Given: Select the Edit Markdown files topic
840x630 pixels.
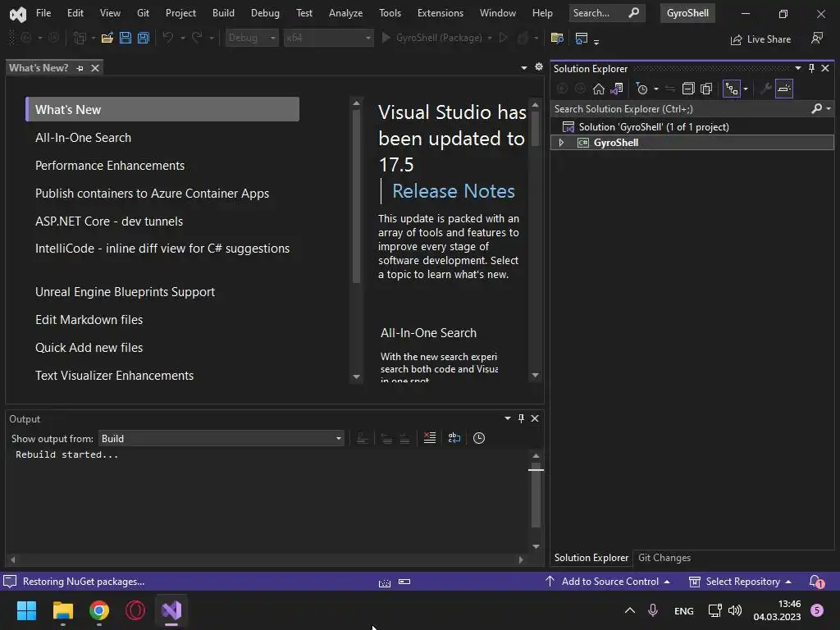Looking at the screenshot, I should click(89, 320).
